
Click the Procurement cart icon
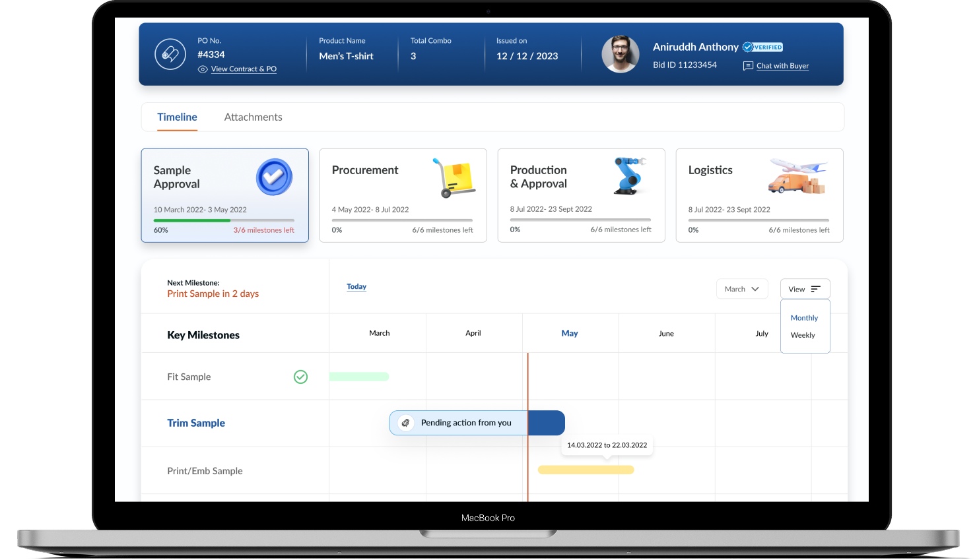click(454, 177)
